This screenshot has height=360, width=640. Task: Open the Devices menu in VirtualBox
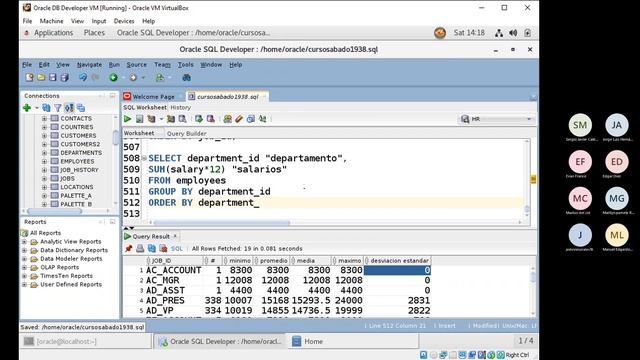tap(124, 21)
